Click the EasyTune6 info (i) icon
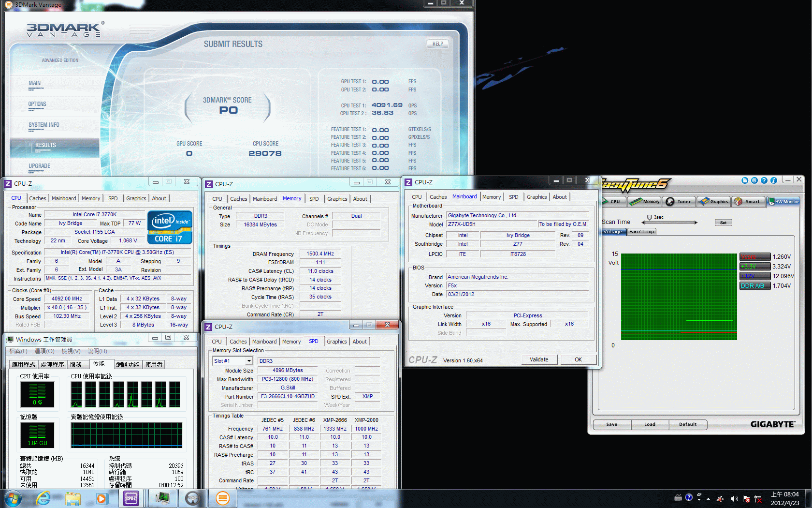 774,180
